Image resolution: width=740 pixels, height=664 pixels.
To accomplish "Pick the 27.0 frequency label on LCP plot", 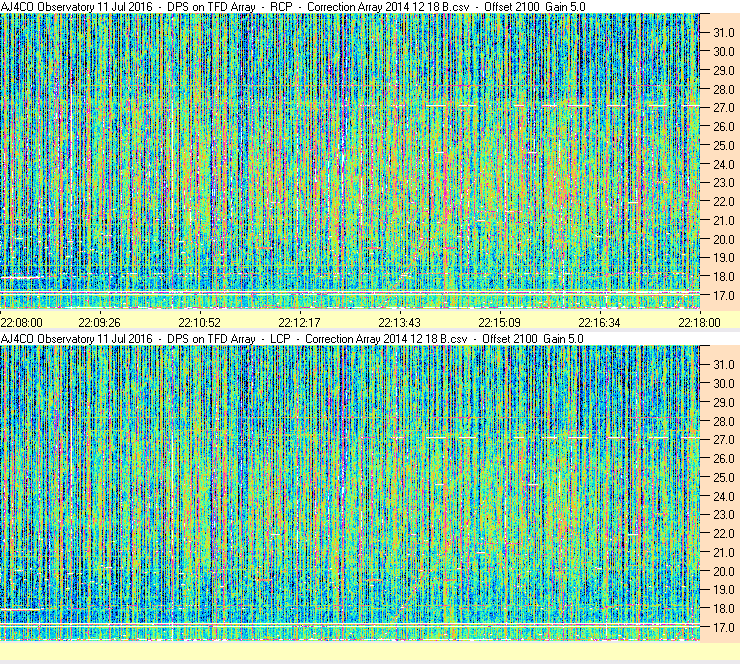I will click(x=724, y=439).
